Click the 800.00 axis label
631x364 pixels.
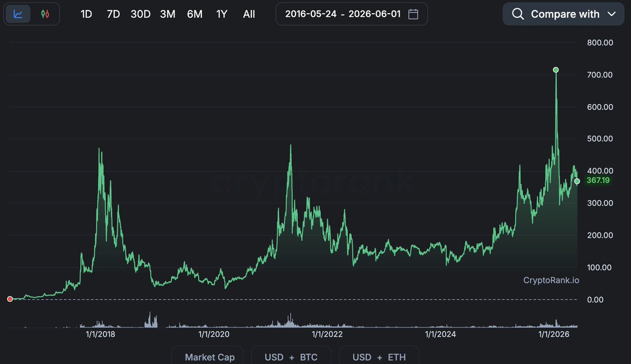coord(600,43)
